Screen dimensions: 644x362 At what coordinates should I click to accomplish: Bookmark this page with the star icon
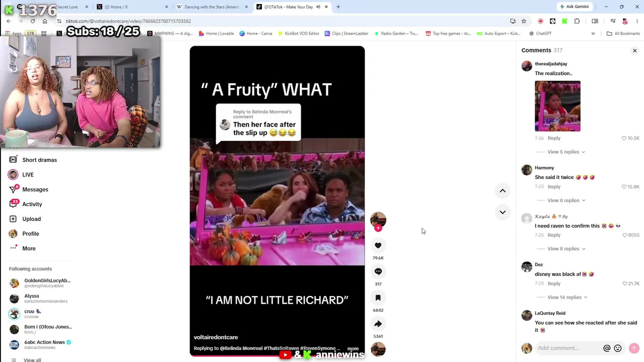point(524,21)
